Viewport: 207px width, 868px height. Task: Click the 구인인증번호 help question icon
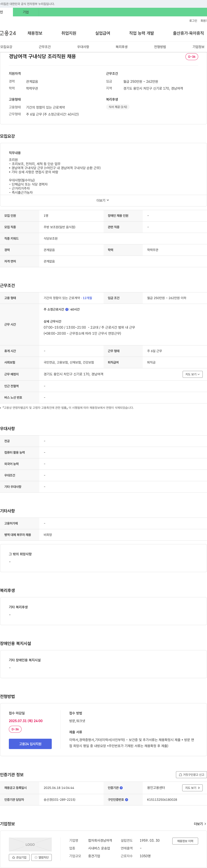pyautogui.click(x=127, y=800)
